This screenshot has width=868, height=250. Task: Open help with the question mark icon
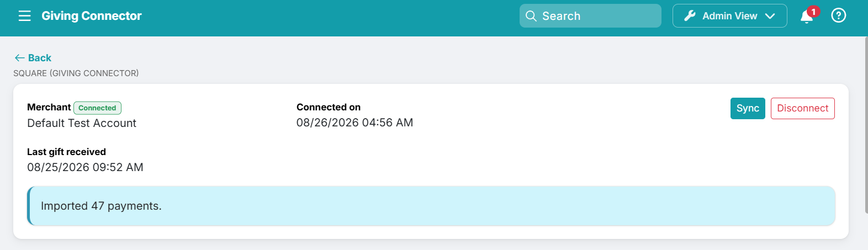click(838, 15)
